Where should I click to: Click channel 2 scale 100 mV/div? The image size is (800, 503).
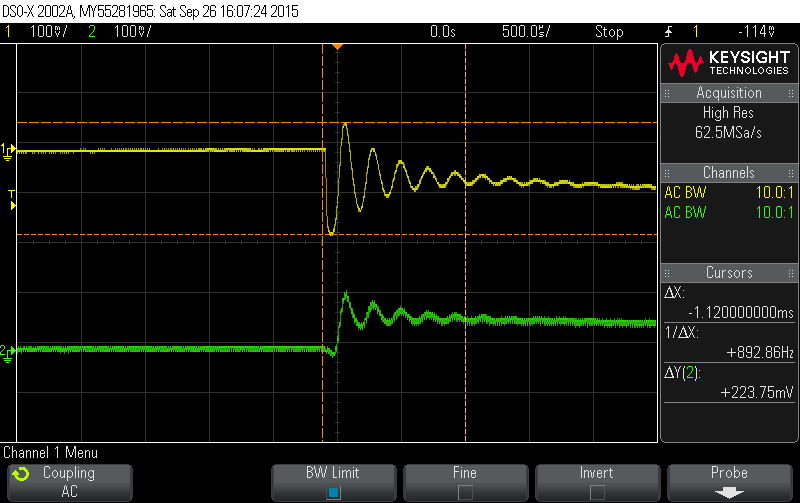132,32
